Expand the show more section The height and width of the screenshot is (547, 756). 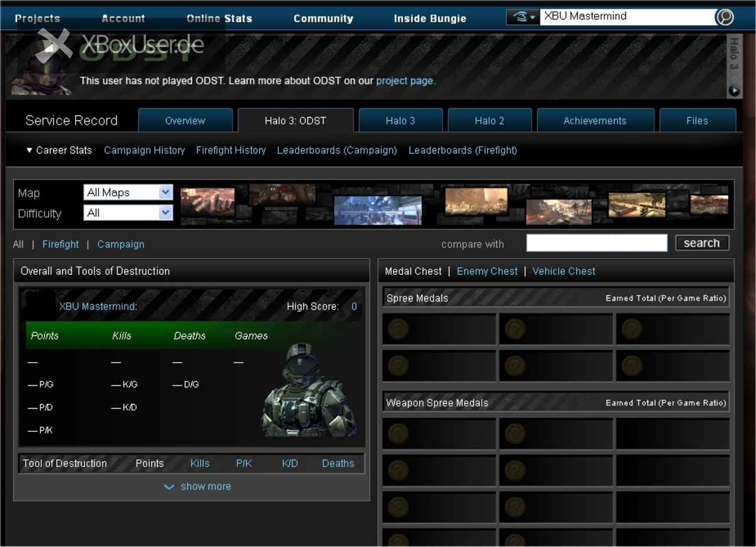pyautogui.click(x=197, y=486)
